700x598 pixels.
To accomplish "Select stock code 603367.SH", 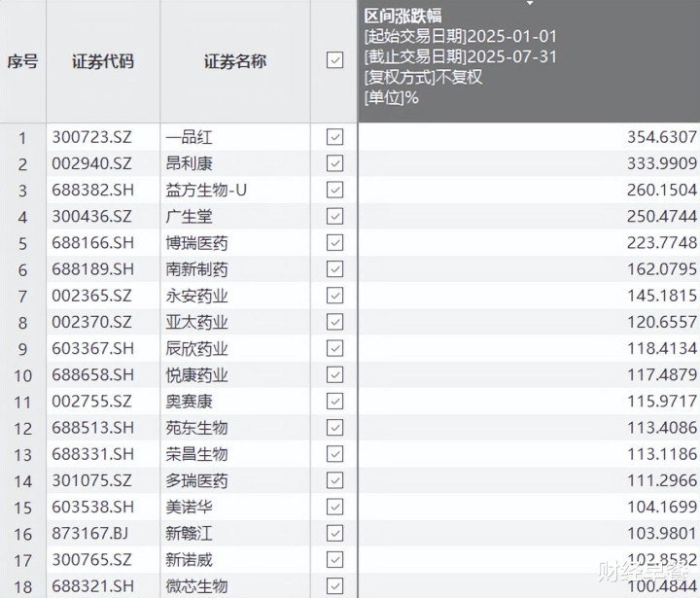I will coord(93,348).
